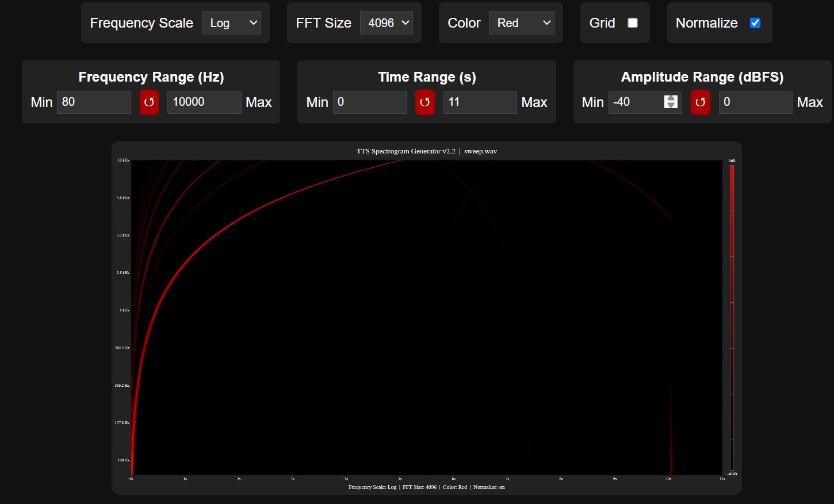Screen dimensions: 834x504
Task: Enable the Grid checkbox
Action: (632, 23)
